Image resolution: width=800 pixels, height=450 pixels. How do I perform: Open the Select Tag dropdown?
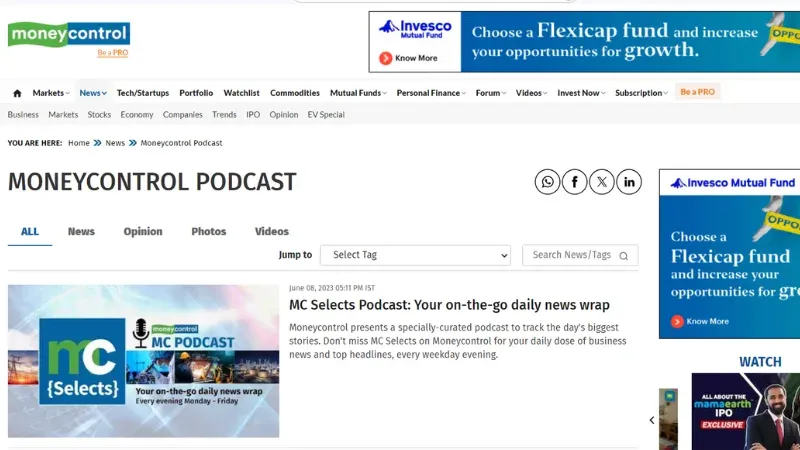tap(415, 255)
